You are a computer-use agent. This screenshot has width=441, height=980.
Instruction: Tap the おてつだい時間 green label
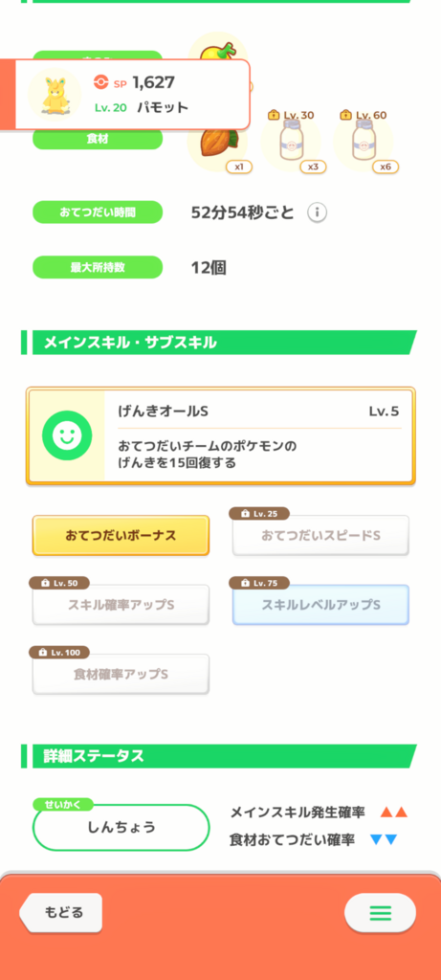[x=98, y=212]
